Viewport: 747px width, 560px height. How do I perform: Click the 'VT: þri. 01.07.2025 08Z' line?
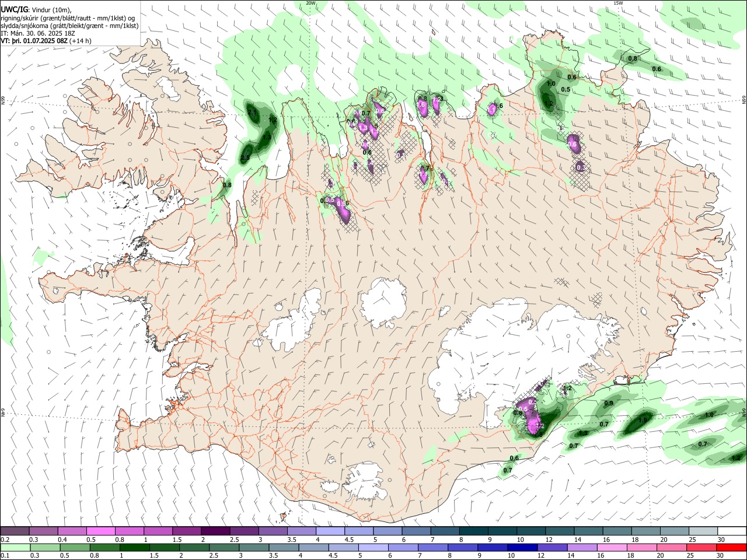pyautogui.click(x=34, y=41)
